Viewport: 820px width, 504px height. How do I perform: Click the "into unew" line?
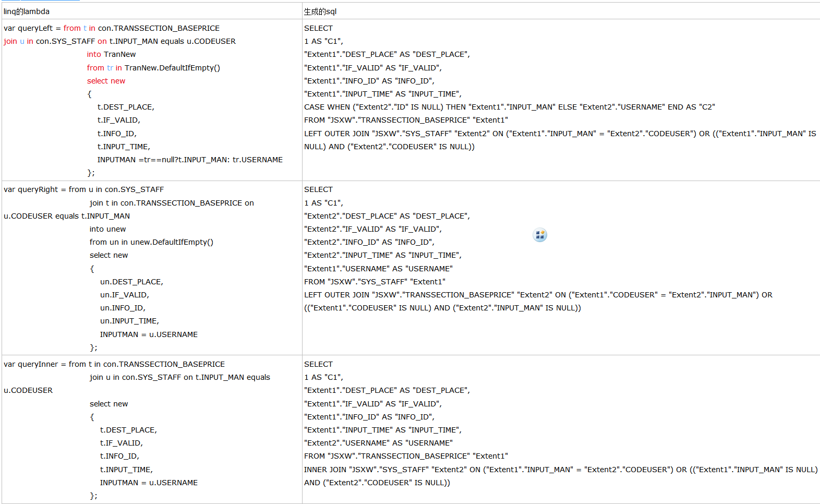[107, 229]
